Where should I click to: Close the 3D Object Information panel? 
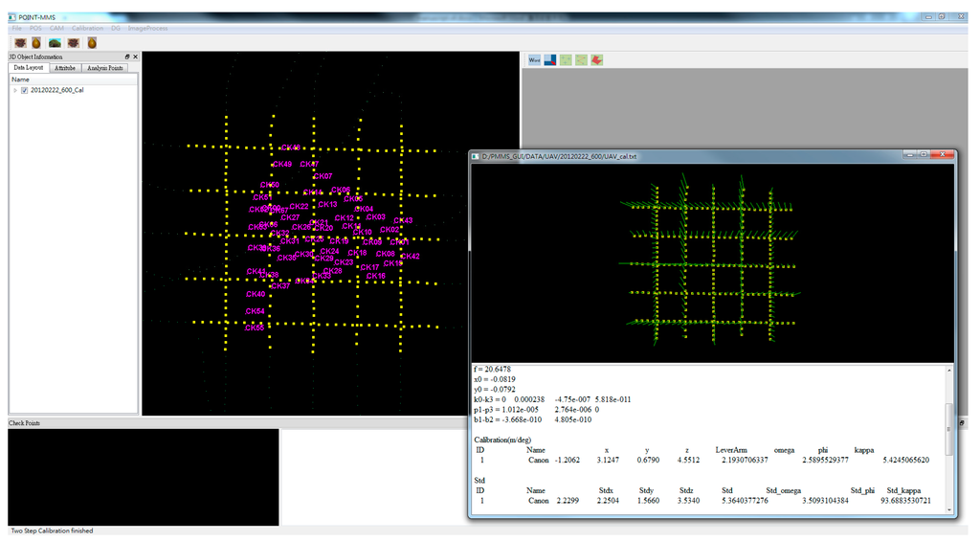135,57
